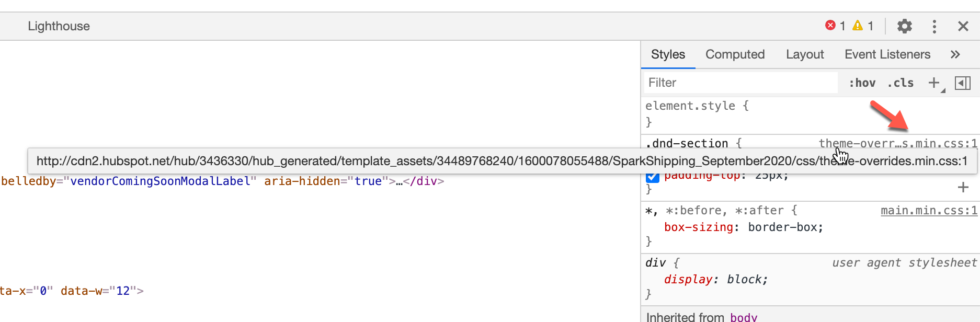980x322 pixels.
Task: Click the styles Filter input field
Action: [x=740, y=83]
